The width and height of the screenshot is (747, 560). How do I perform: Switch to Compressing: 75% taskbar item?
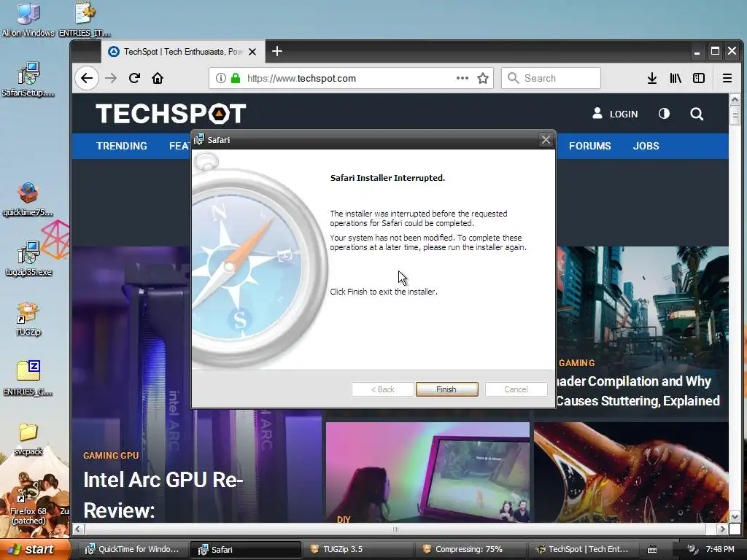click(471, 549)
